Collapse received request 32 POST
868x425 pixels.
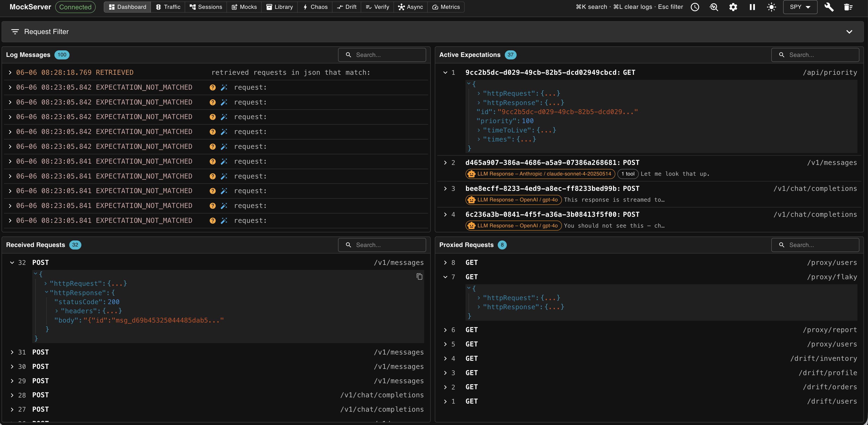pos(12,263)
